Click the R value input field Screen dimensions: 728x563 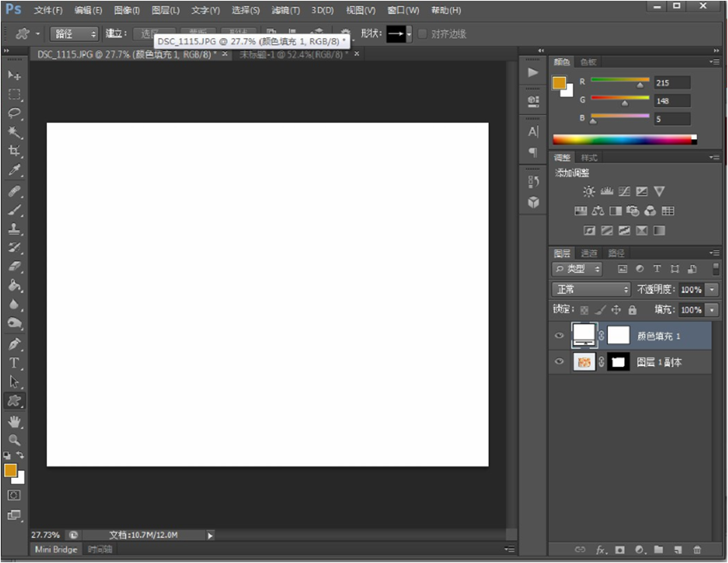(672, 82)
